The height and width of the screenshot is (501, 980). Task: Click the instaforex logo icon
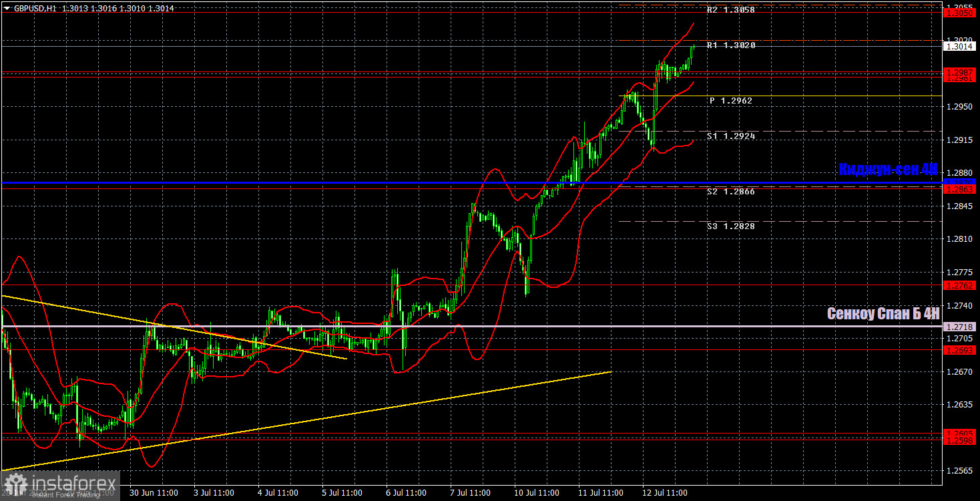16,485
